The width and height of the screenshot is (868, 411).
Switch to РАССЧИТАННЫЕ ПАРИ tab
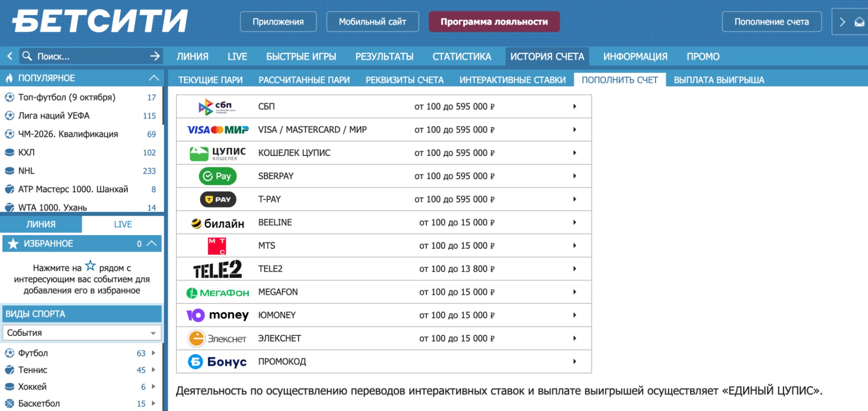304,80
